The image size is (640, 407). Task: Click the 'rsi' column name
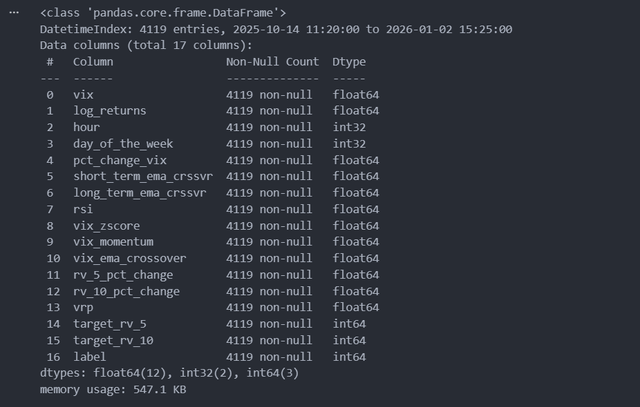83,209
